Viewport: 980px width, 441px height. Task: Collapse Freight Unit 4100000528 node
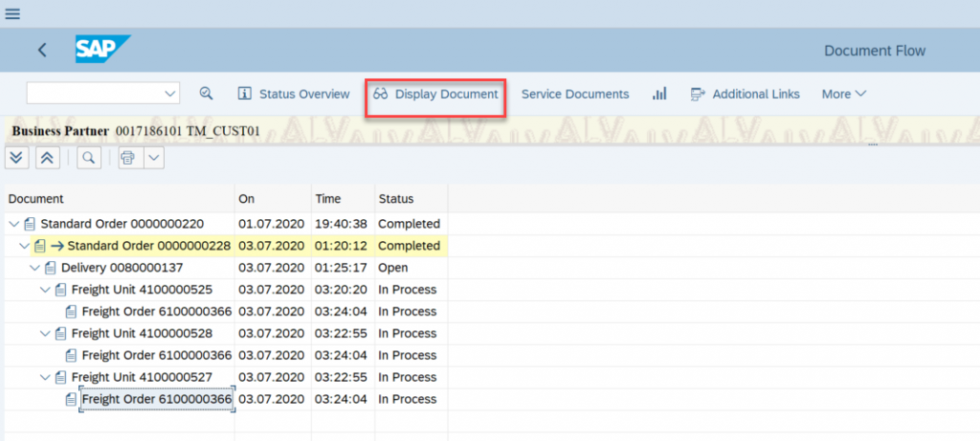[x=45, y=333]
